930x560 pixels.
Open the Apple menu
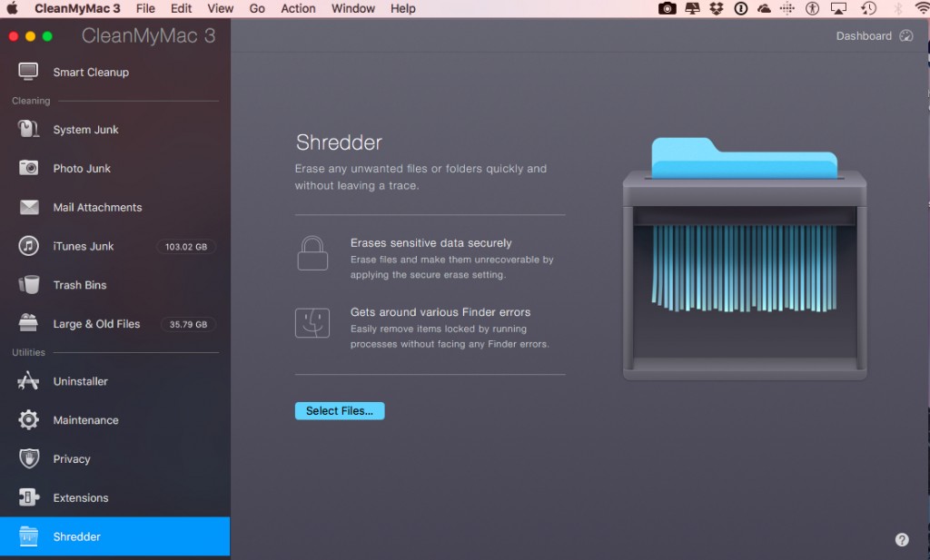pos(12,8)
